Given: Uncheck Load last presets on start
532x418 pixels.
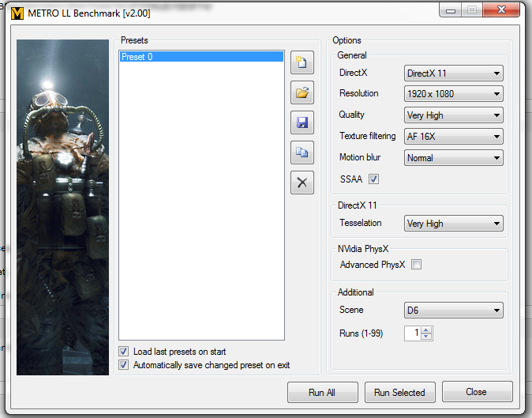Looking at the screenshot, I should (x=123, y=351).
